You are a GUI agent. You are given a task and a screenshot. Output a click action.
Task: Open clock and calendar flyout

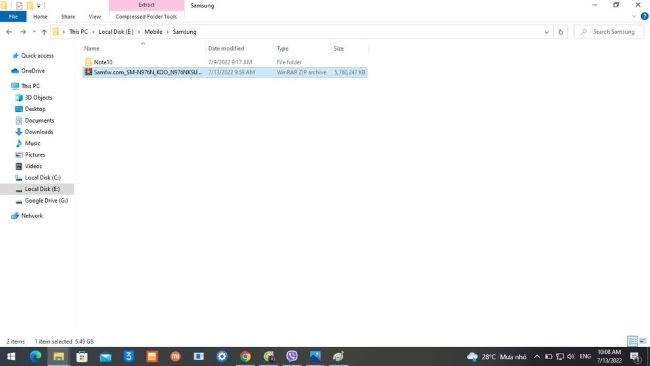click(x=609, y=356)
